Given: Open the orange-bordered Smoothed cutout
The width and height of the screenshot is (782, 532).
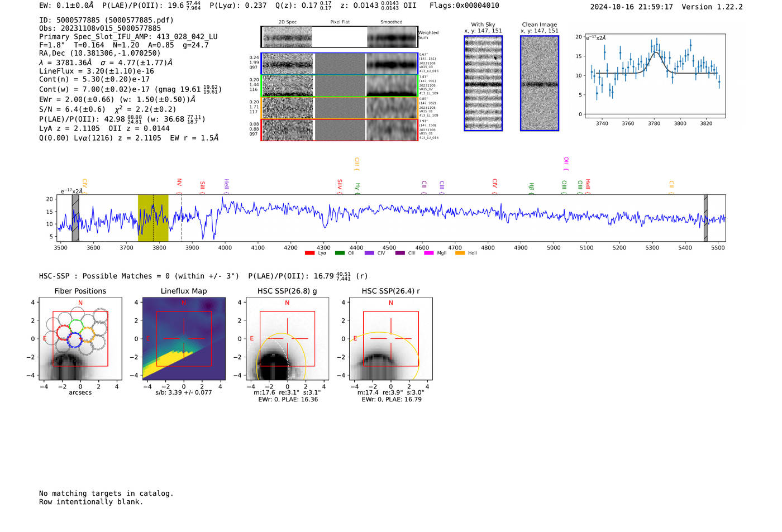Looking at the screenshot, I should [x=392, y=108].
